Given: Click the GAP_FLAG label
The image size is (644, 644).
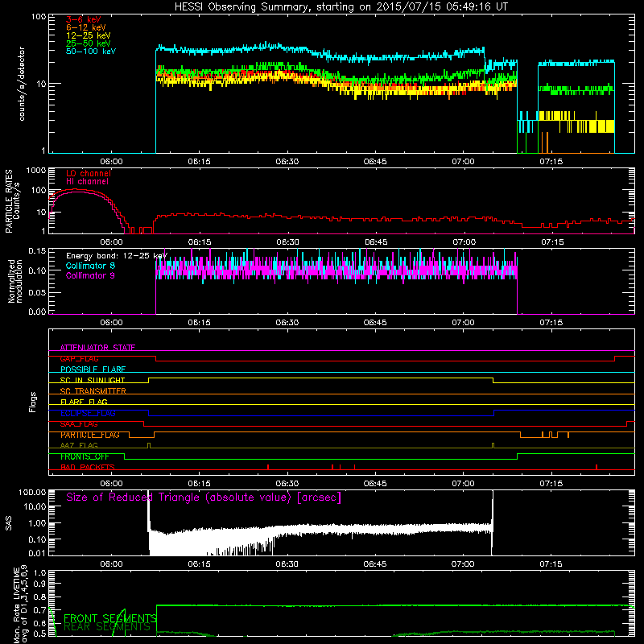Looking at the screenshot, I should (x=79, y=358).
